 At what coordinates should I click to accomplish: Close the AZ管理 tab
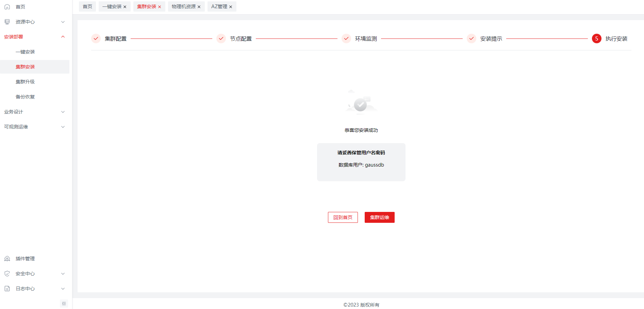[231, 7]
